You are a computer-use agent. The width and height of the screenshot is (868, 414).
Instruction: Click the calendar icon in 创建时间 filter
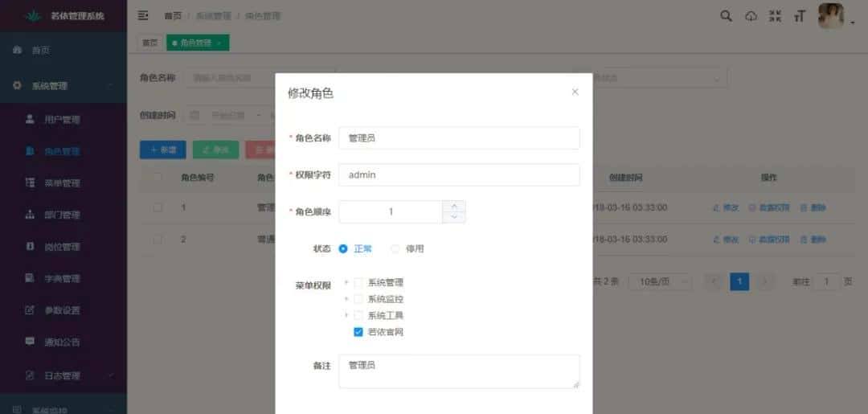coord(194,115)
